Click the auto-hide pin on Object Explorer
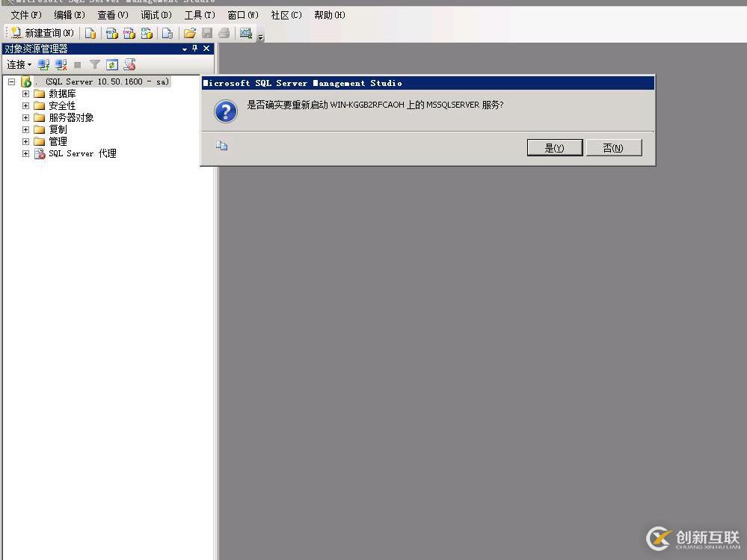The image size is (747, 560). click(195, 49)
